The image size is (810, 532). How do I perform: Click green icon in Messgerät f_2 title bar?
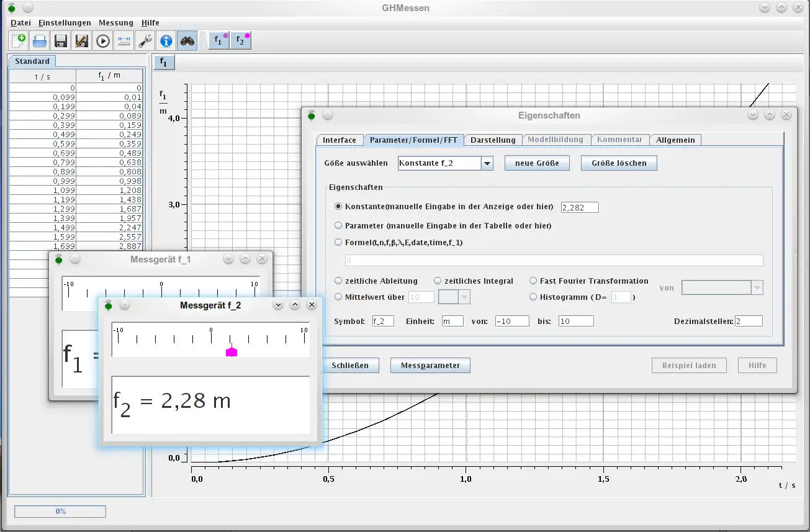tap(108, 305)
